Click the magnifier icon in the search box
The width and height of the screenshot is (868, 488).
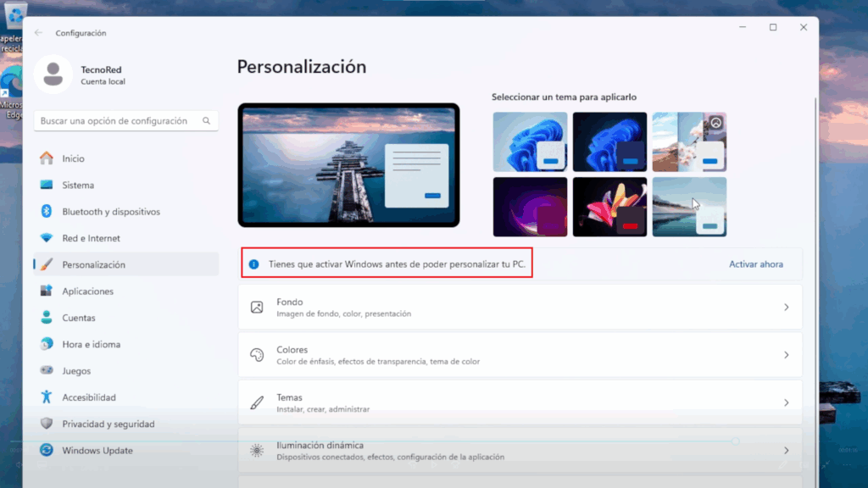pos(207,120)
